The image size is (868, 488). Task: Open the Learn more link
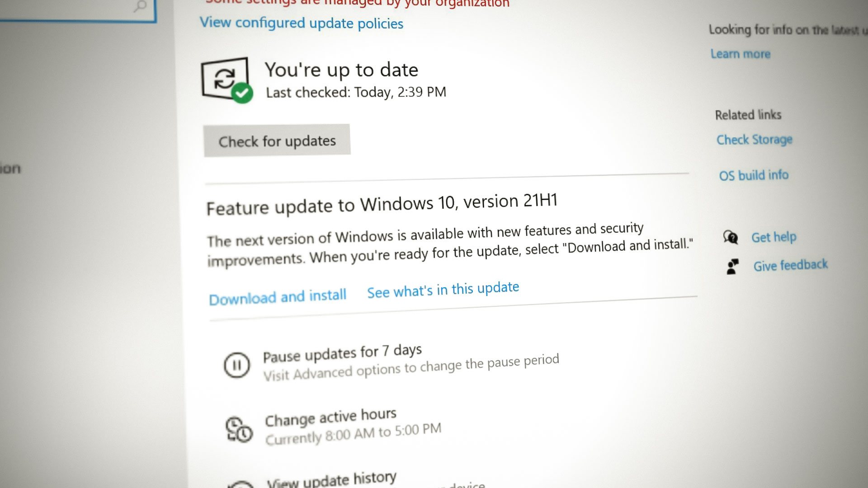tap(740, 54)
